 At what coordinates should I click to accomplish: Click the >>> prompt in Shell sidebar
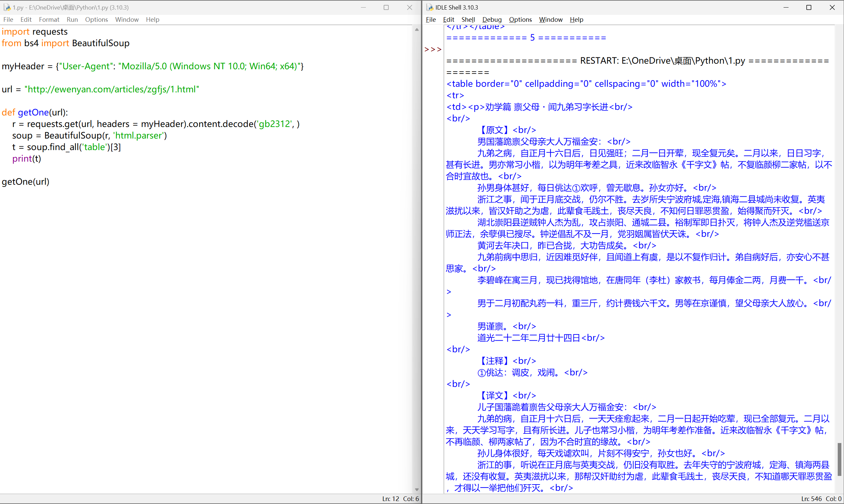point(433,49)
